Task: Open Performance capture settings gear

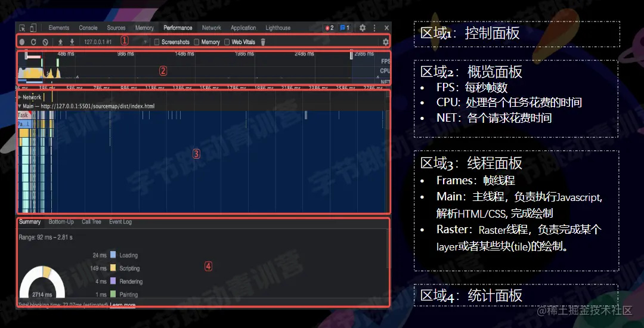Action: (385, 42)
